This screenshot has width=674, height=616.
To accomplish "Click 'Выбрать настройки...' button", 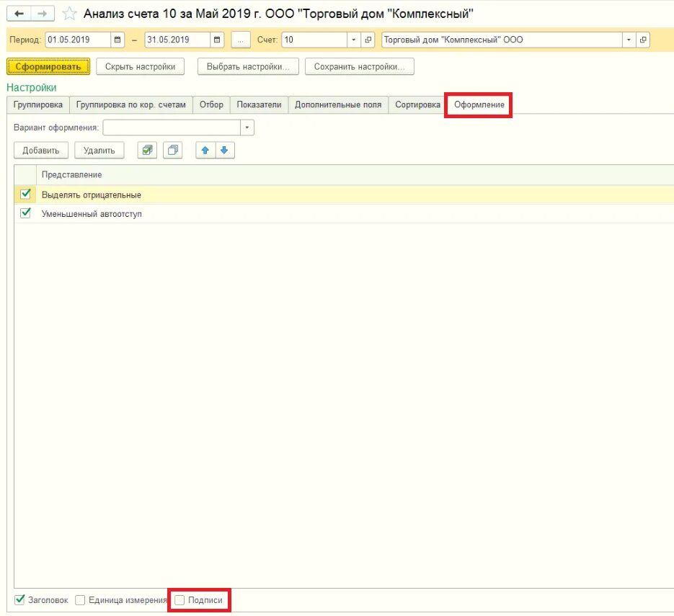I will pos(248,66).
